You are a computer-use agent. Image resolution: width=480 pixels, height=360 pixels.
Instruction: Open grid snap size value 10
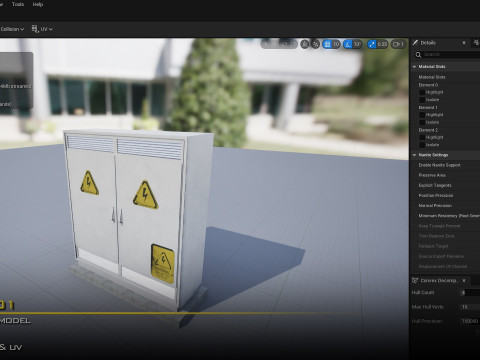336,44
